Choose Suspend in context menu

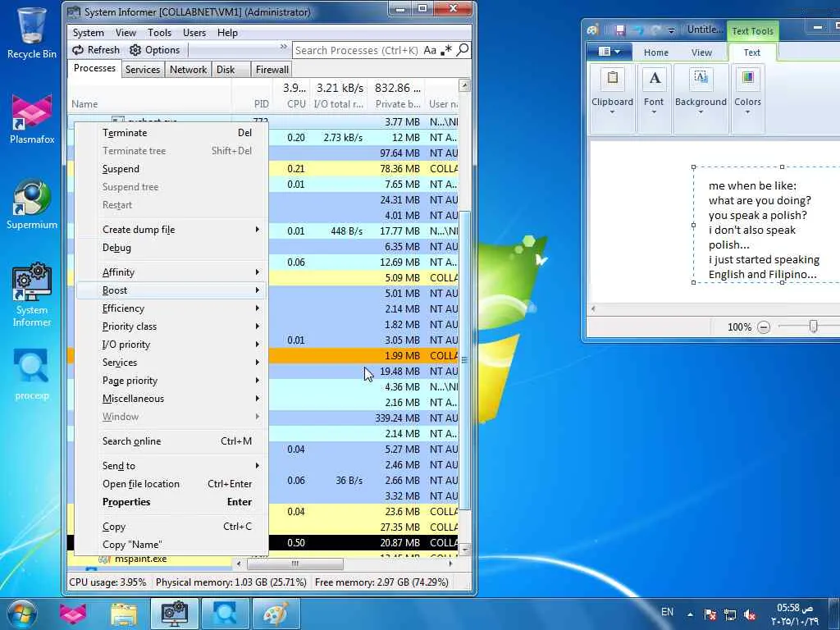tap(171, 169)
